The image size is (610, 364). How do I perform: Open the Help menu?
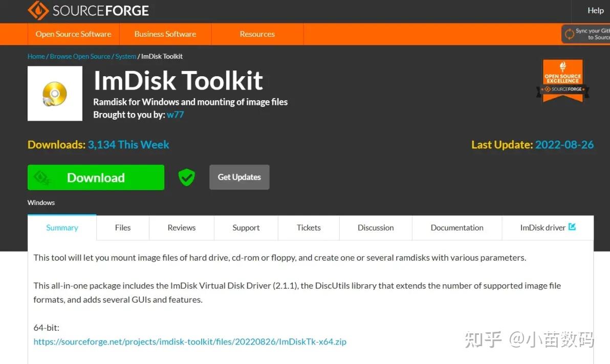[x=595, y=10]
